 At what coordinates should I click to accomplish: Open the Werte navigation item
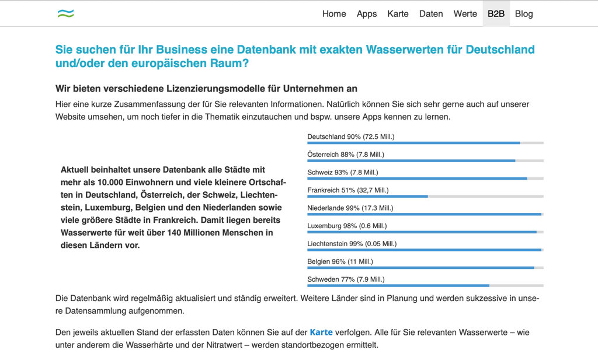coord(465,13)
